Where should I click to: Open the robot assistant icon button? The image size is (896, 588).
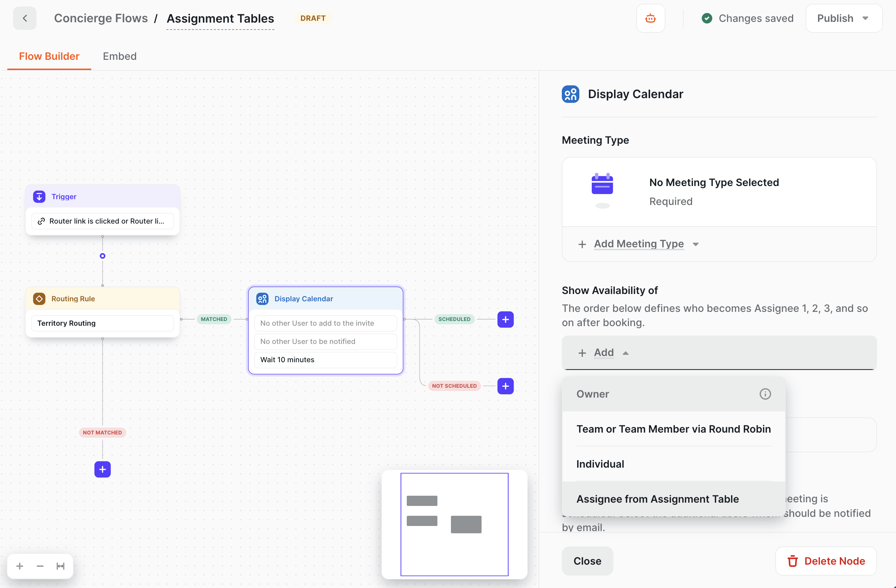click(x=650, y=18)
